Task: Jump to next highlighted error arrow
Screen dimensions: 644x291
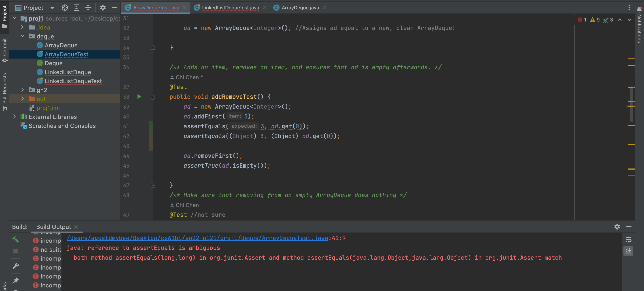Action: pyautogui.click(x=629, y=20)
